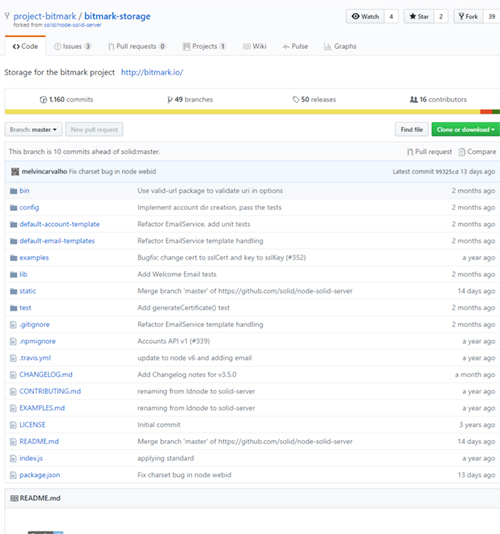Watch this repository
The image size is (500, 534).
click(365, 16)
